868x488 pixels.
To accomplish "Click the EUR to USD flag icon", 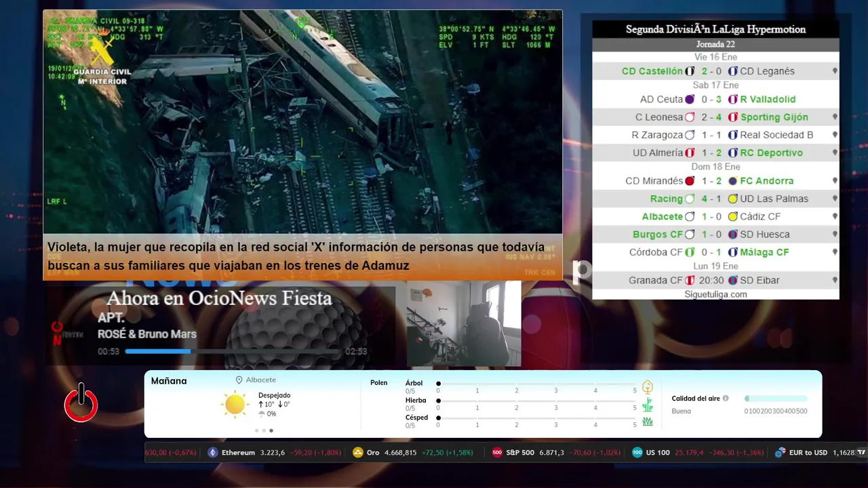I will (x=780, y=453).
